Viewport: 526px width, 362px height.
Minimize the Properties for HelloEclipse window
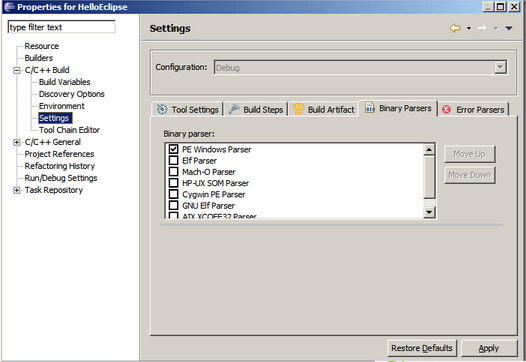click(489, 6)
